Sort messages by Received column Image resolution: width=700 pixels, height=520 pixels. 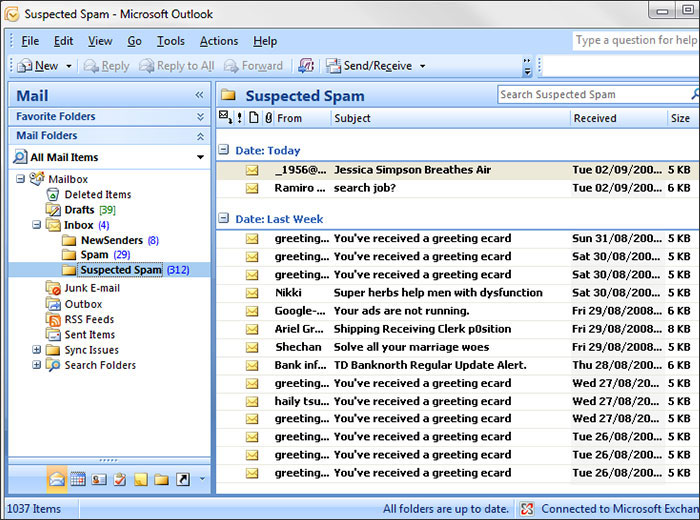619,118
